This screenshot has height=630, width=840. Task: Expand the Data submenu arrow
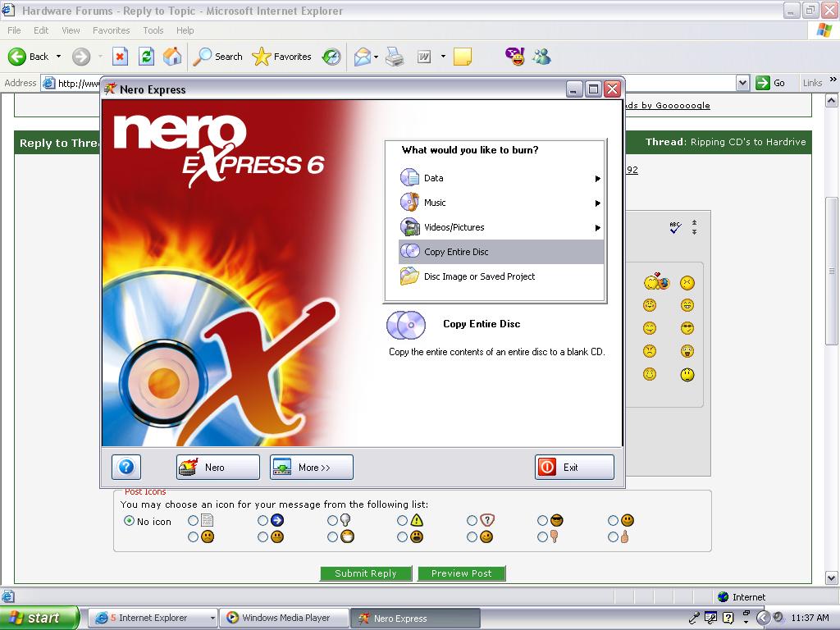click(x=598, y=178)
